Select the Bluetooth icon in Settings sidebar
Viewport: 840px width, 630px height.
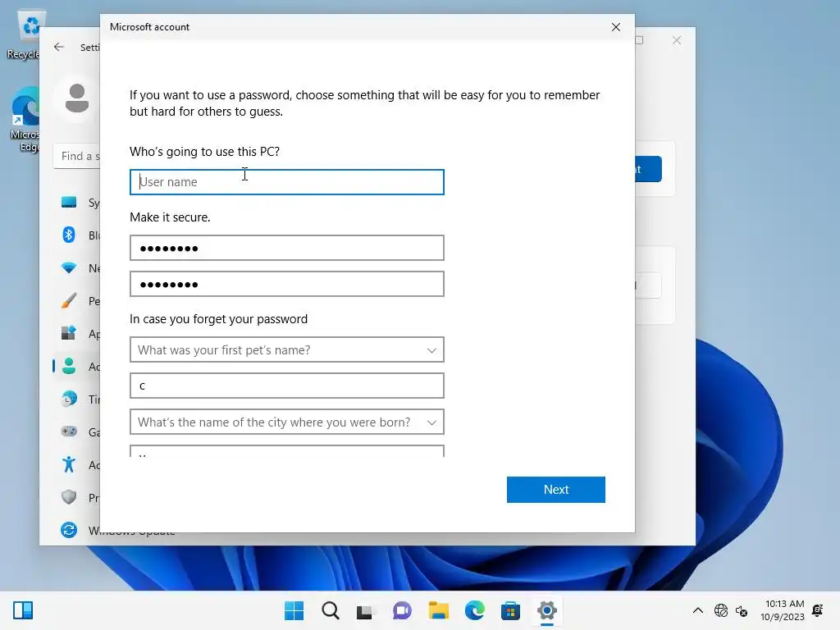(69, 235)
